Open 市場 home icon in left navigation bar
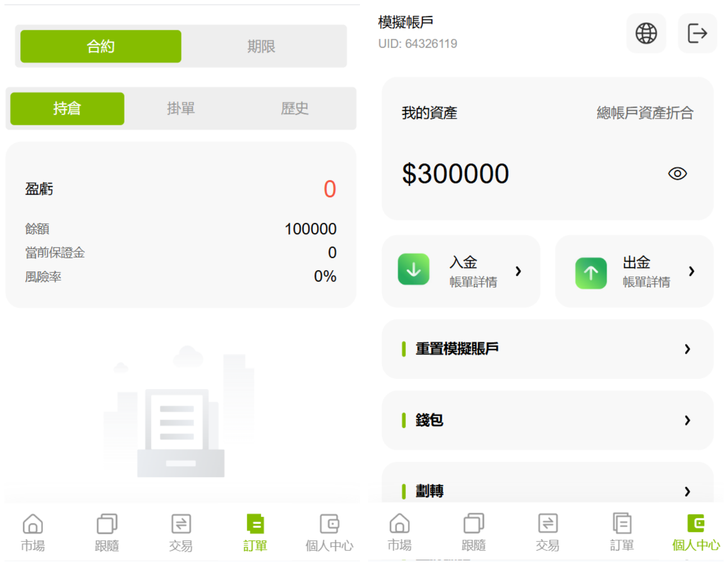The height and width of the screenshot is (566, 728). tap(33, 524)
